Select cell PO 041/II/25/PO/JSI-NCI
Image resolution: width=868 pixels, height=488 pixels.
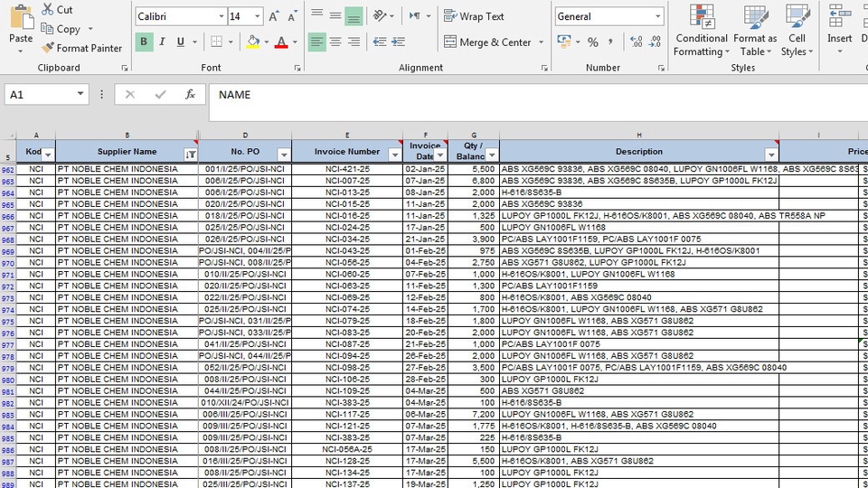[245, 344]
